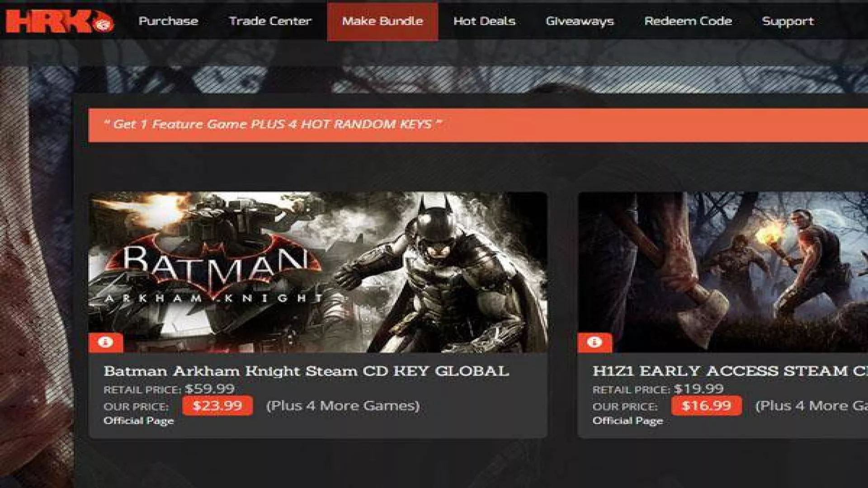
Task: Click the info icon on the Batman image
Action: (x=106, y=342)
